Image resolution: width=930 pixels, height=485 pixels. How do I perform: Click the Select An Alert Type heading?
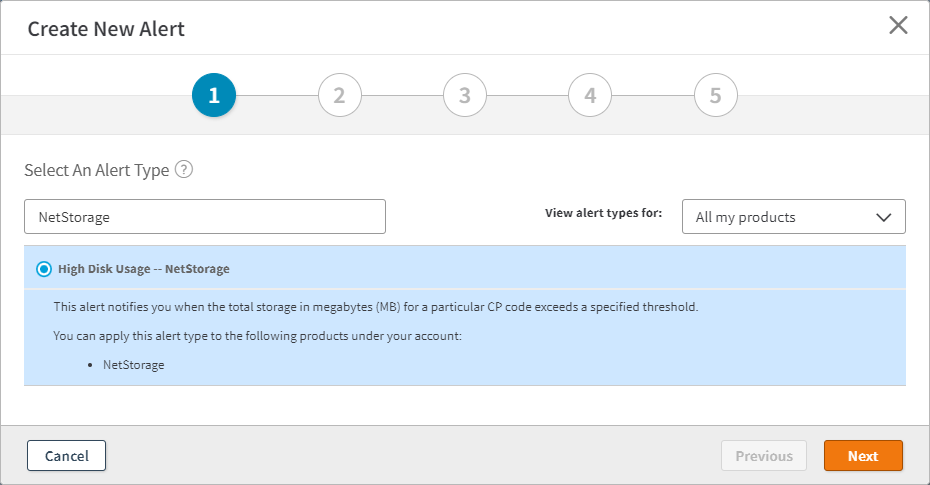tap(97, 170)
